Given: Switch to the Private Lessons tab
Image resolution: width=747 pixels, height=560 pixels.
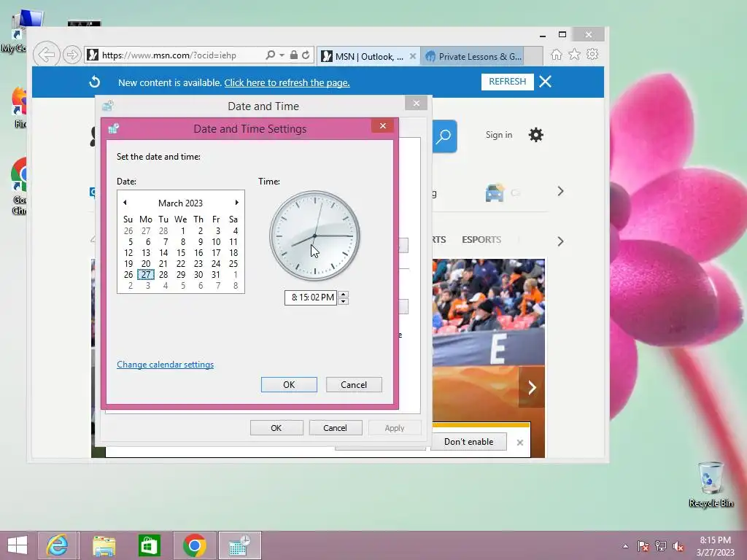Looking at the screenshot, I should coord(473,56).
